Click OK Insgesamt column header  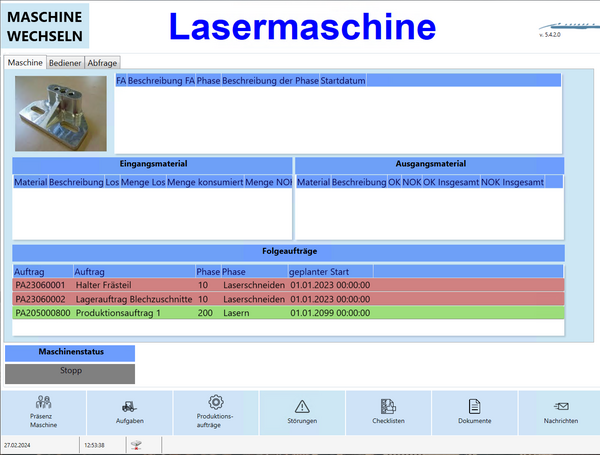[x=451, y=182]
